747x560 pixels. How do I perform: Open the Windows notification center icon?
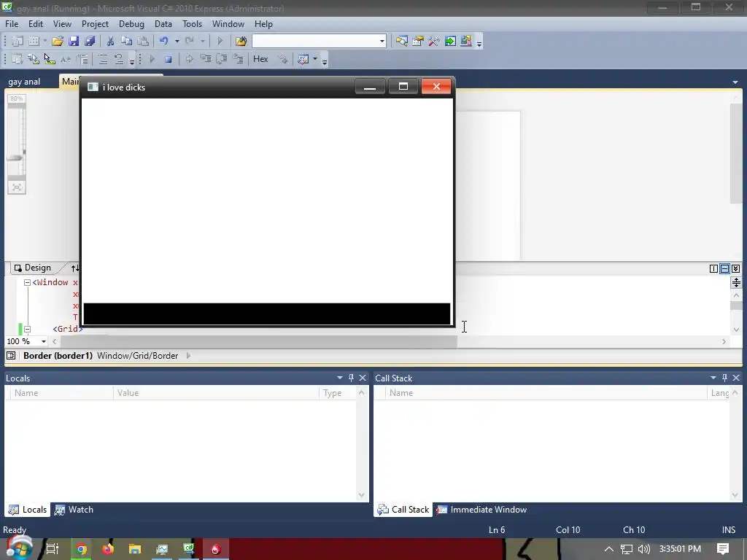click(x=722, y=549)
